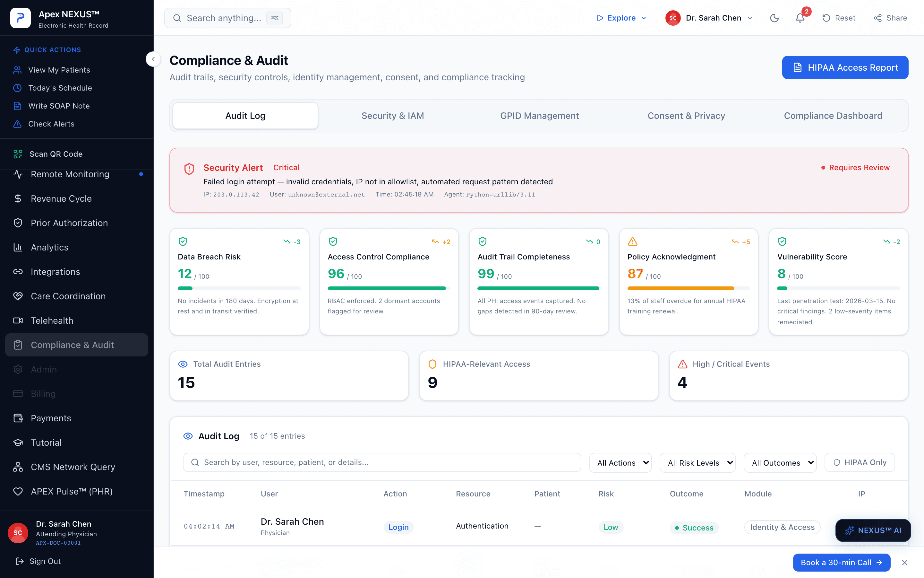Click the Low risk badge
924x578 pixels.
click(611, 527)
